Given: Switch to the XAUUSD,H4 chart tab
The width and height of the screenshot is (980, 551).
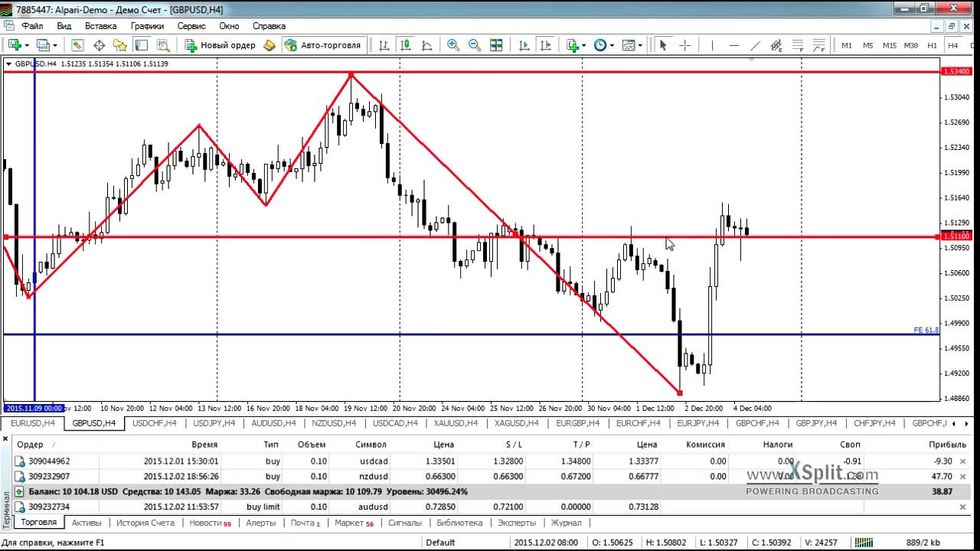Looking at the screenshot, I should [x=456, y=423].
